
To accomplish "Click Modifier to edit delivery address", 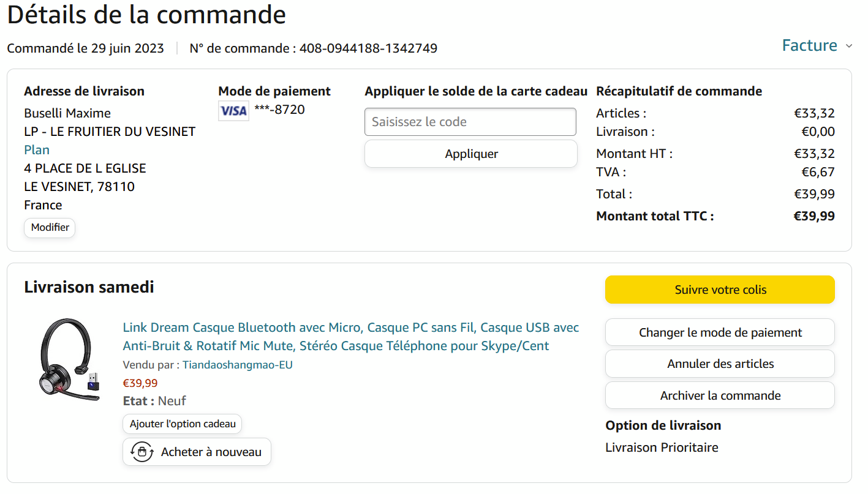I will click(50, 228).
